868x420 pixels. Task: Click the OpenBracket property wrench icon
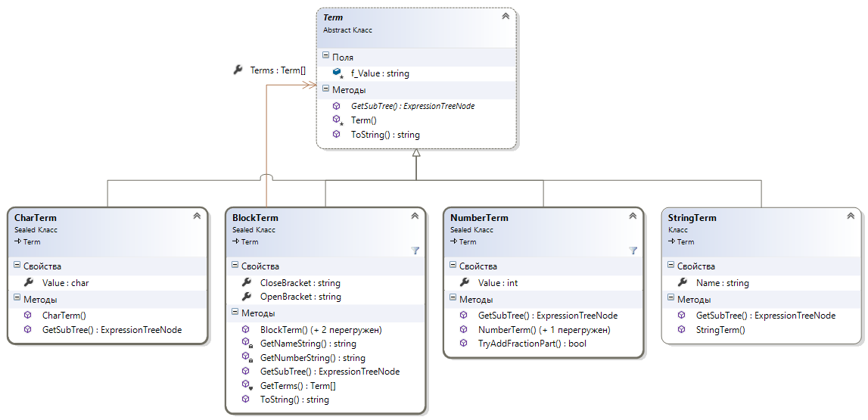(x=247, y=296)
